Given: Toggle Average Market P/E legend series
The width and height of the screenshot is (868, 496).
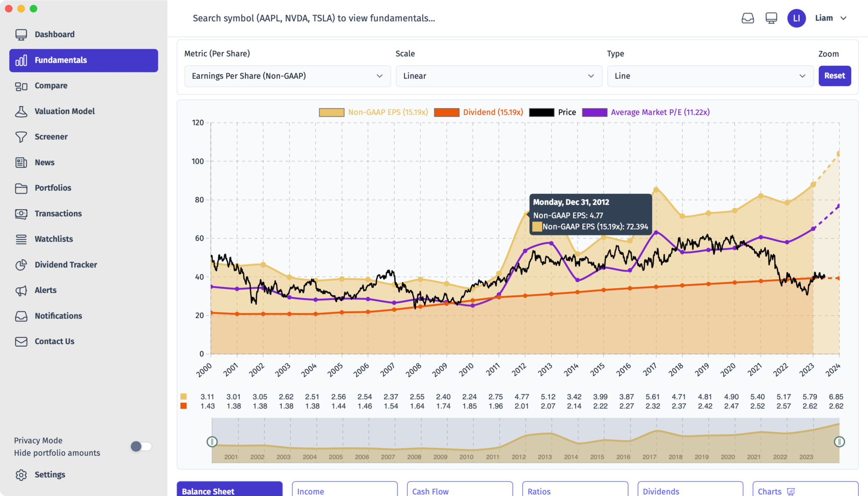Looking at the screenshot, I should tap(646, 112).
